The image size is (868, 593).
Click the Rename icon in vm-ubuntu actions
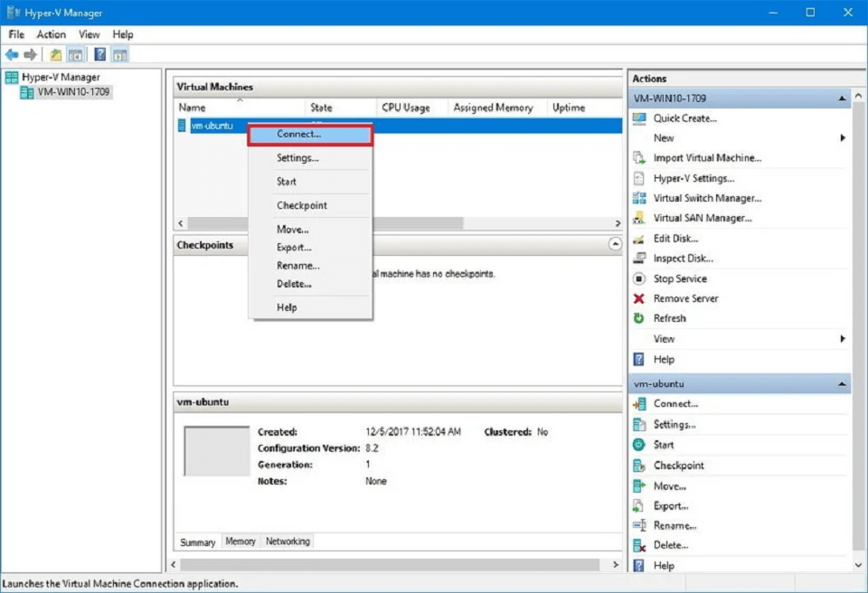(x=639, y=525)
